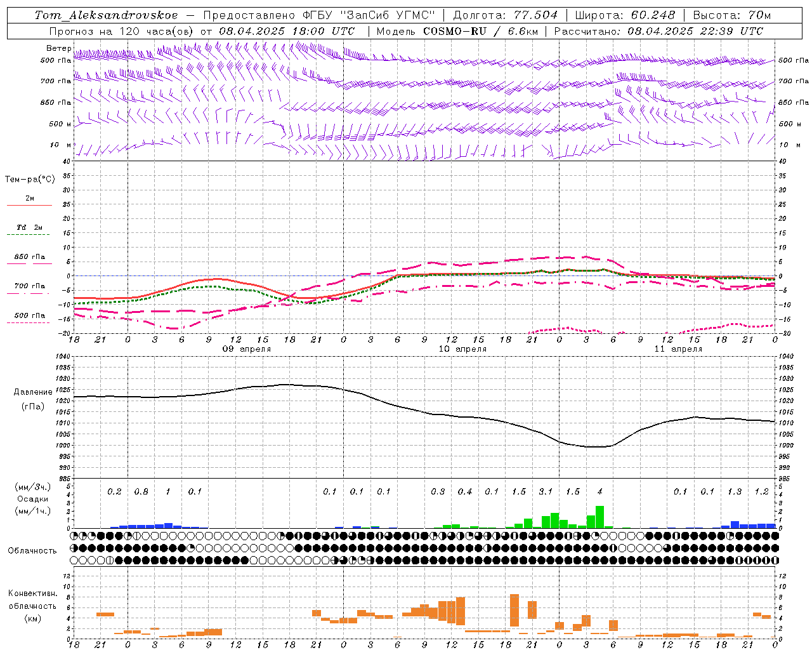Click the (мм/3ч.) unit label
812x650 pixels.
point(33,487)
